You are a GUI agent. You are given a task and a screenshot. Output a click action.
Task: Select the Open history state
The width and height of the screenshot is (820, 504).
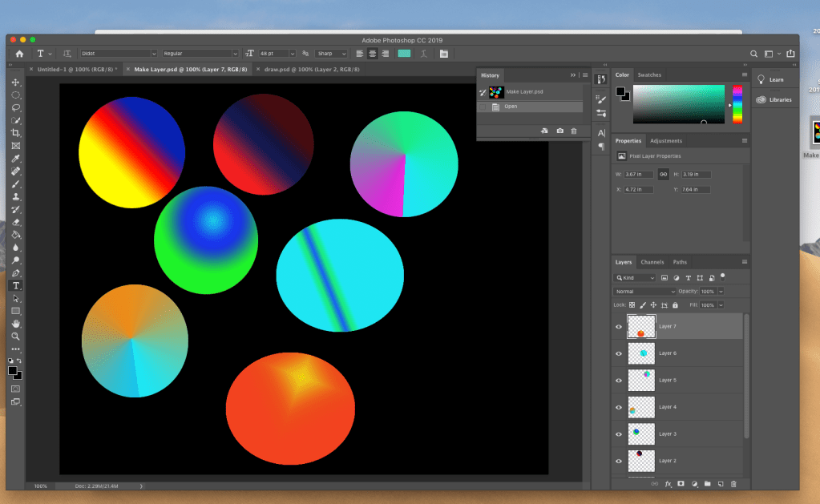point(530,106)
